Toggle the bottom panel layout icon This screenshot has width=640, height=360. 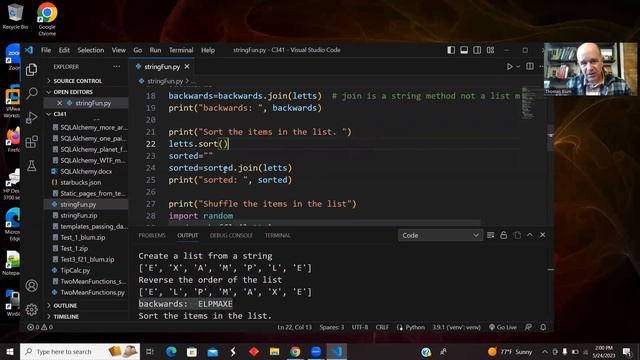click(x=464, y=50)
